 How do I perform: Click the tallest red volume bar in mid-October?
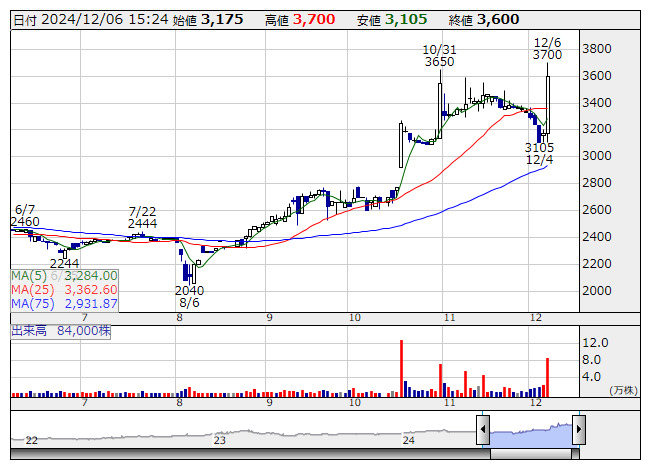[402, 368]
